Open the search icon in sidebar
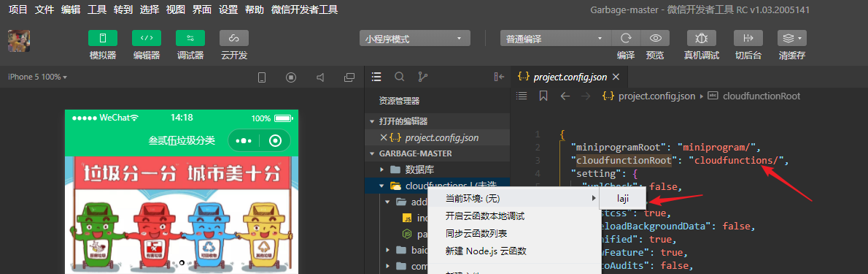The height and width of the screenshot is (274, 868). [x=399, y=77]
